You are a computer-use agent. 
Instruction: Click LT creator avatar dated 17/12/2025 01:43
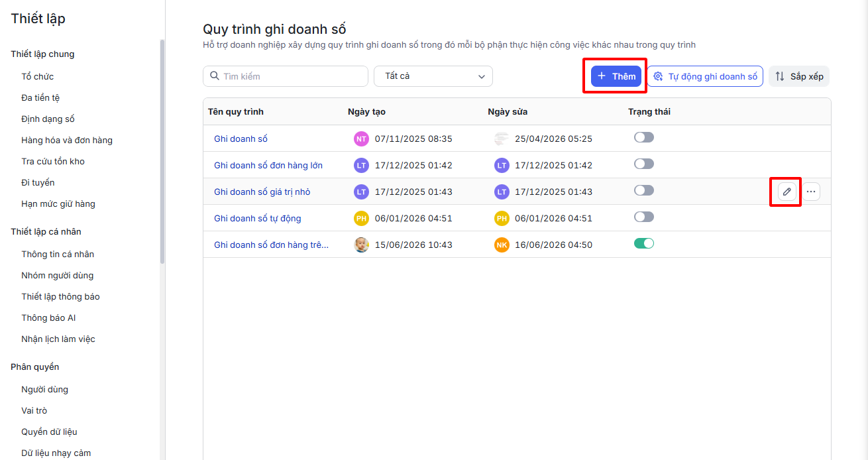(x=361, y=192)
